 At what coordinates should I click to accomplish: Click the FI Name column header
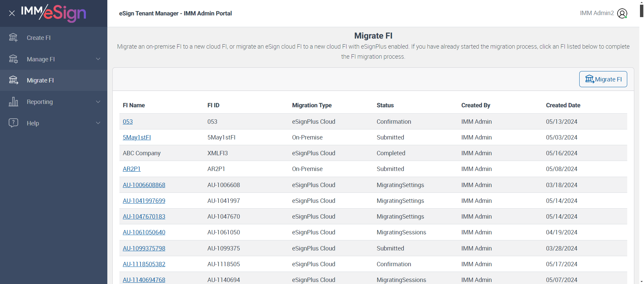[134, 105]
